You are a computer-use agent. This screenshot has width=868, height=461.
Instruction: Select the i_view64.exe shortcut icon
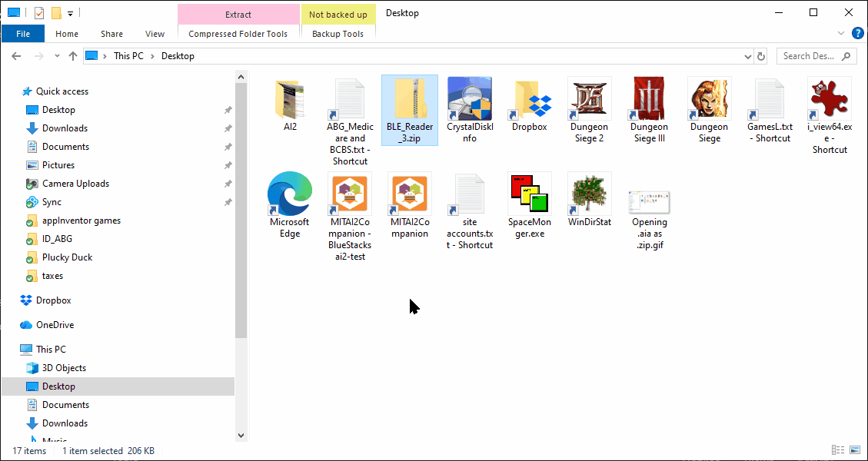(x=830, y=98)
